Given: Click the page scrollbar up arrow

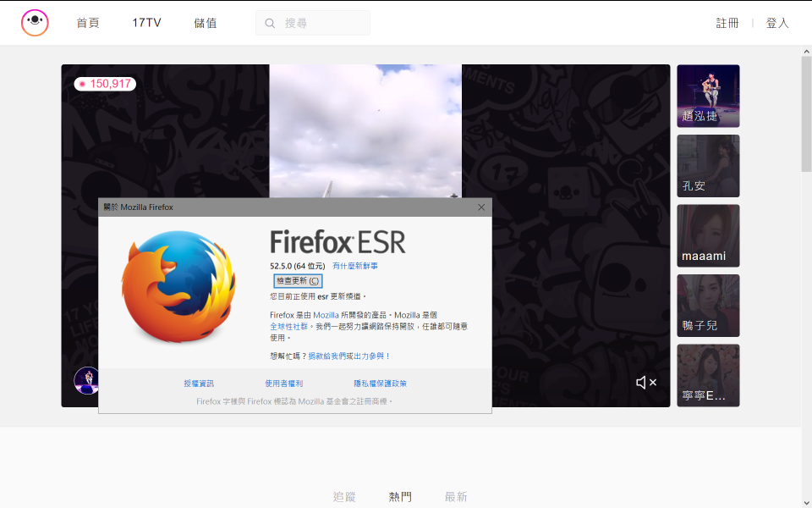Looking at the screenshot, I should (806, 52).
